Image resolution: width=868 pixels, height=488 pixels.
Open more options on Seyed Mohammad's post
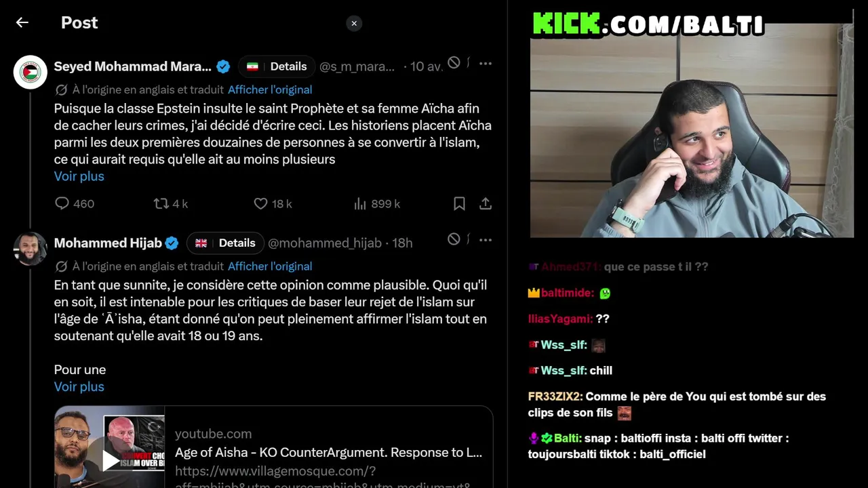(486, 64)
